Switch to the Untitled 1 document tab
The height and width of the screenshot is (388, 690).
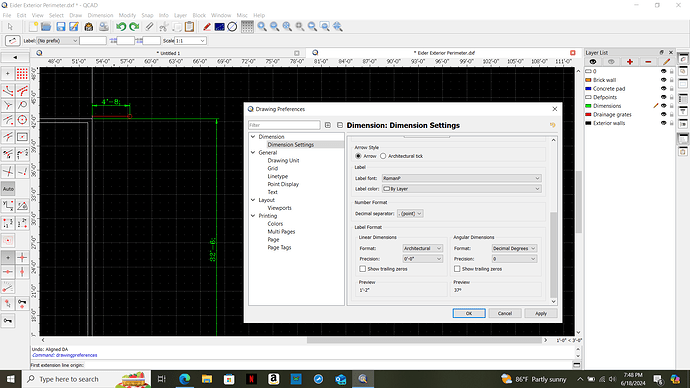coord(168,53)
